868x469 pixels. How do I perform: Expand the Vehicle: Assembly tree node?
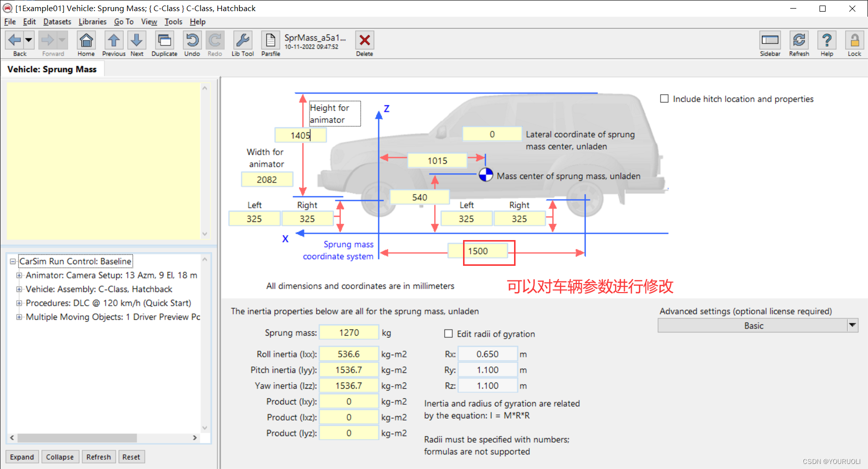tap(19, 289)
